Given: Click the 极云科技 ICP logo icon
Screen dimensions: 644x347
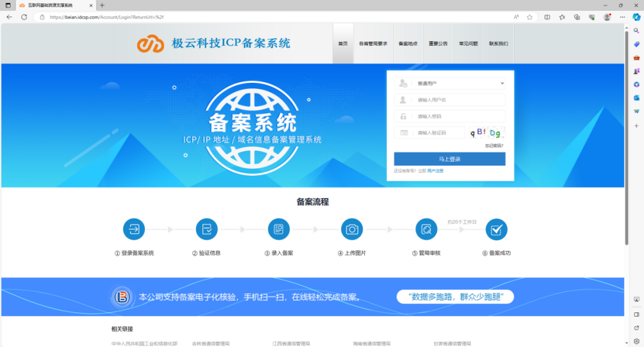Looking at the screenshot, I should pos(151,42).
